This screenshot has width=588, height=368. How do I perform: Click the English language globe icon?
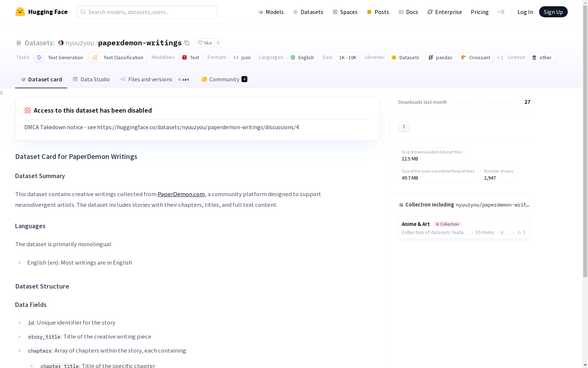[x=293, y=57]
